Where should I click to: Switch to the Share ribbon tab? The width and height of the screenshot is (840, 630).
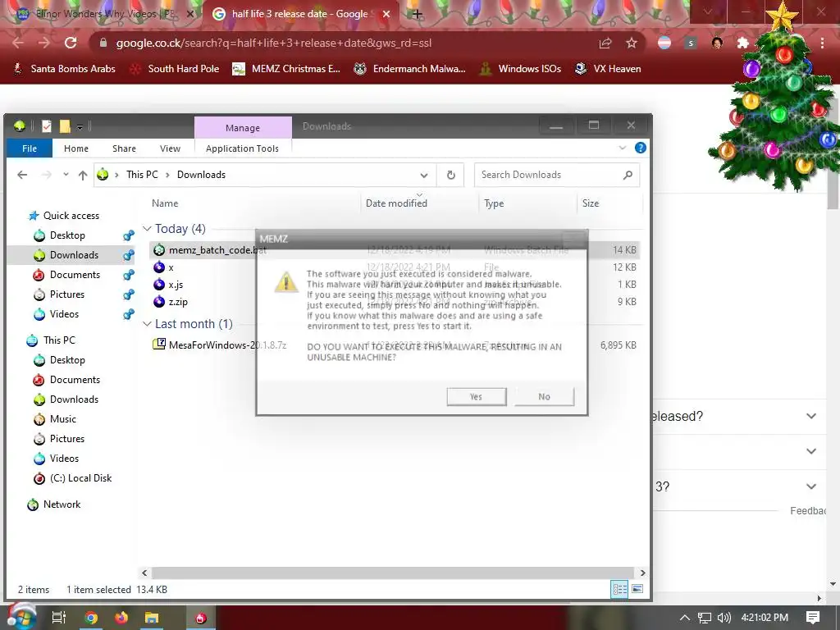[x=124, y=148]
